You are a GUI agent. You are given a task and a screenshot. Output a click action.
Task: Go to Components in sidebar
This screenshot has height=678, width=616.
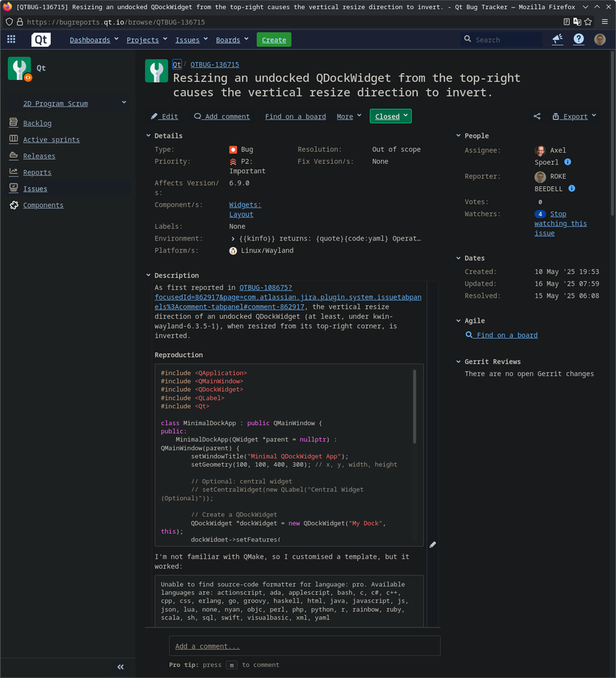43,205
